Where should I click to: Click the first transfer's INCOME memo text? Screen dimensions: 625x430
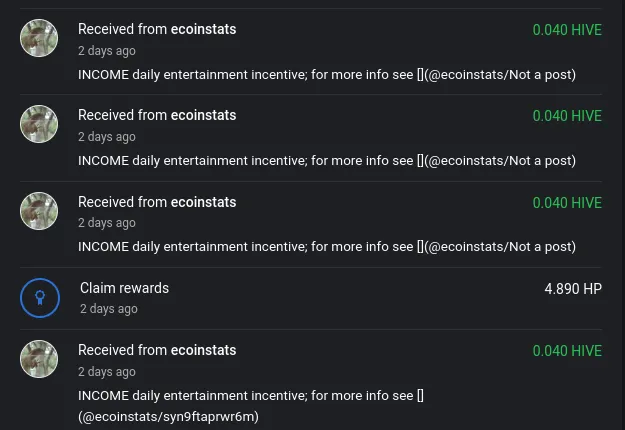coord(326,74)
